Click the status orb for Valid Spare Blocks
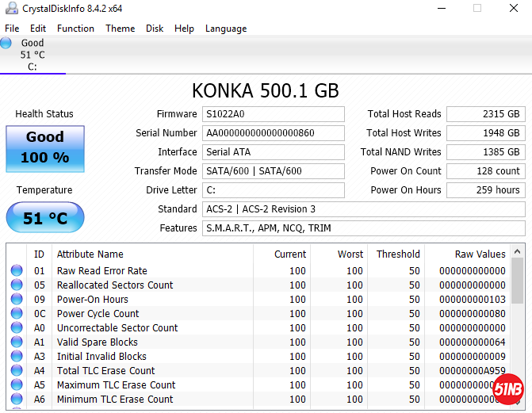 click(17, 342)
